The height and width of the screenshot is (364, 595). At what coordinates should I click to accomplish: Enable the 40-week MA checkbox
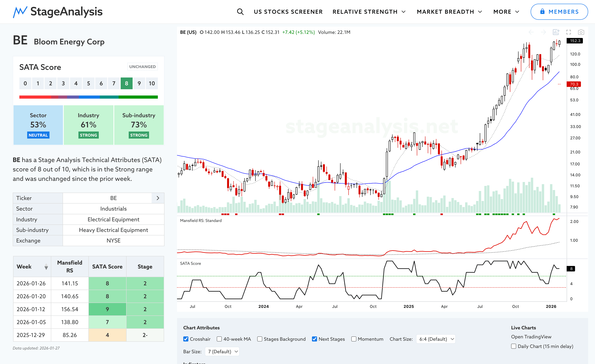219,339
